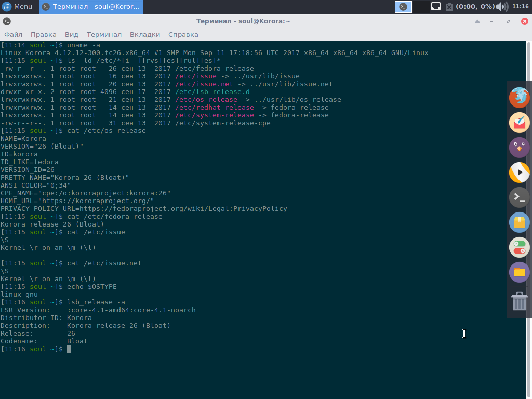Click the 'ID=korora' line
Viewport: 532px width, 399px height.
19,154
